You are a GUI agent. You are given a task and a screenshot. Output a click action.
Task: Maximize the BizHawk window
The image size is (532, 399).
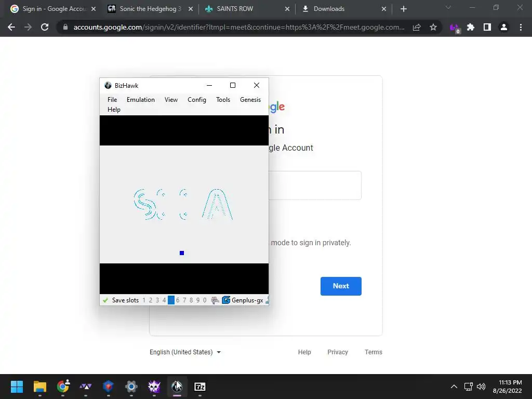233,85
